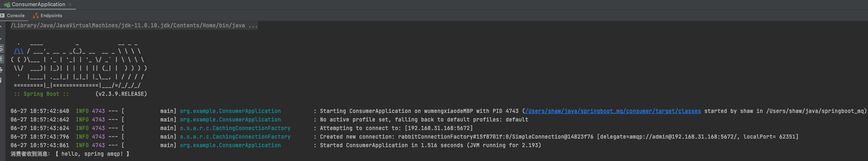868x161 pixels.
Task: Click the hello, spring amqp message line
Action: coord(70,154)
